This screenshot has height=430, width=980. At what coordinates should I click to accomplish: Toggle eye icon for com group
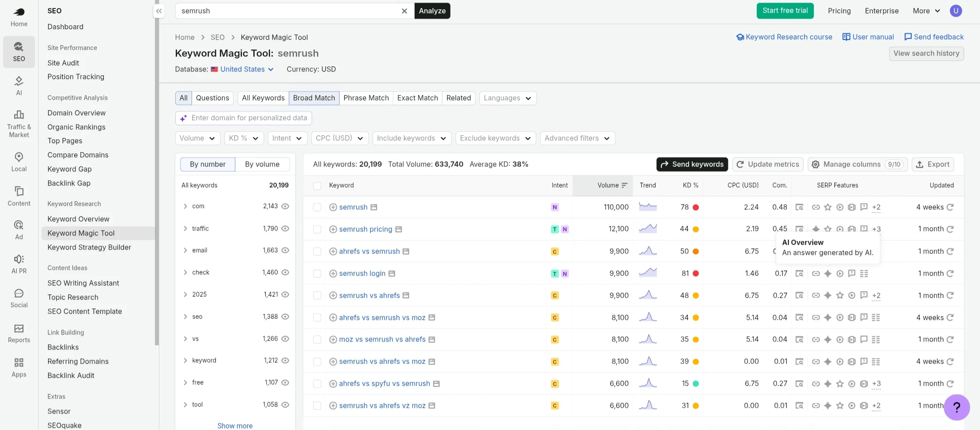coord(285,206)
